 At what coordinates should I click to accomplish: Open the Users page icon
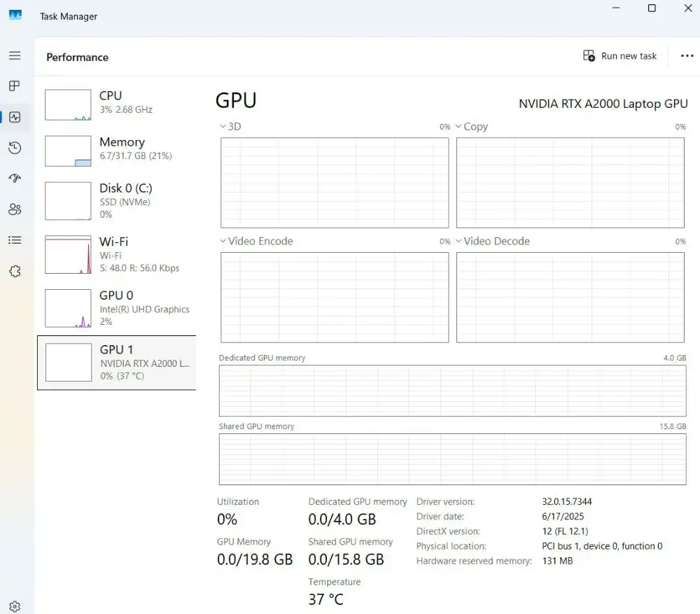(15, 209)
